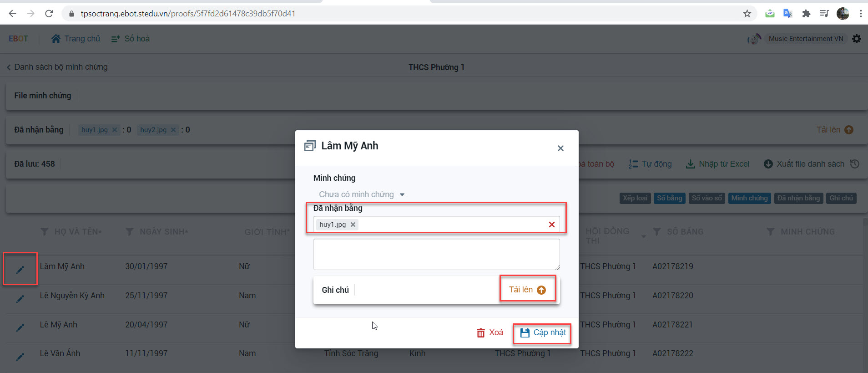Close the Lâm Mỹ Anh dialog
868x373 pixels.
pos(560,148)
